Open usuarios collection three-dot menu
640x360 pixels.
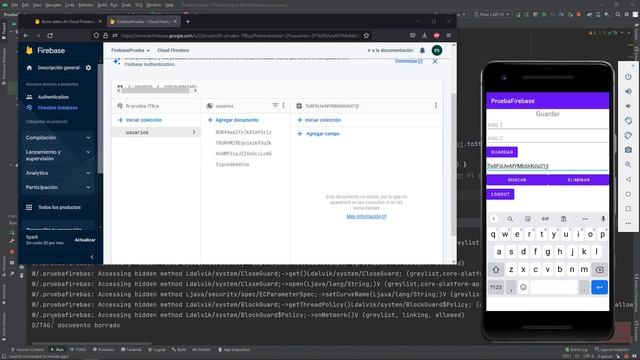(x=284, y=106)
